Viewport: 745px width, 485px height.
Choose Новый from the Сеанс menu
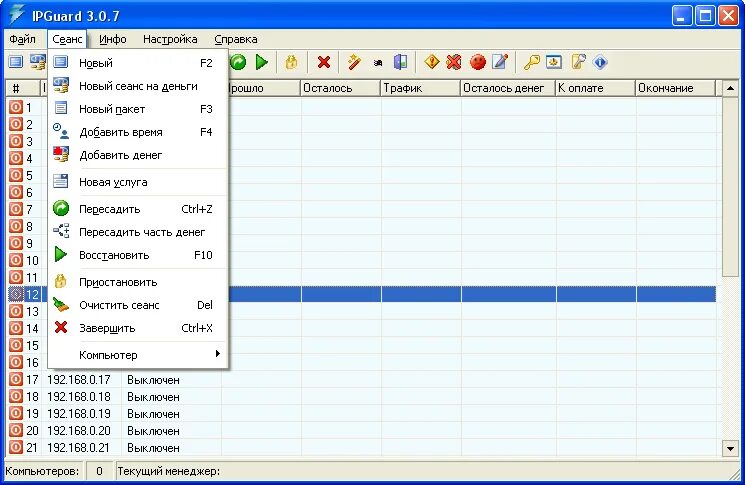click(x=138, y=63)
